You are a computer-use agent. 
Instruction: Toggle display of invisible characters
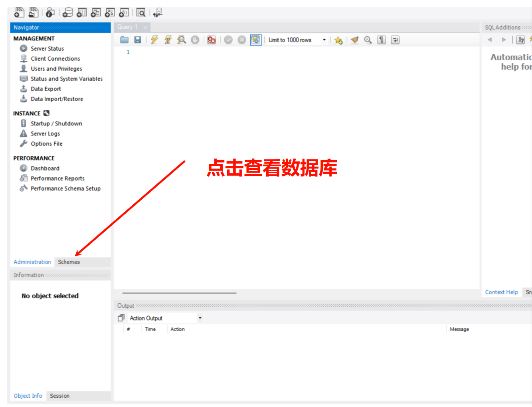click(382, 40)
